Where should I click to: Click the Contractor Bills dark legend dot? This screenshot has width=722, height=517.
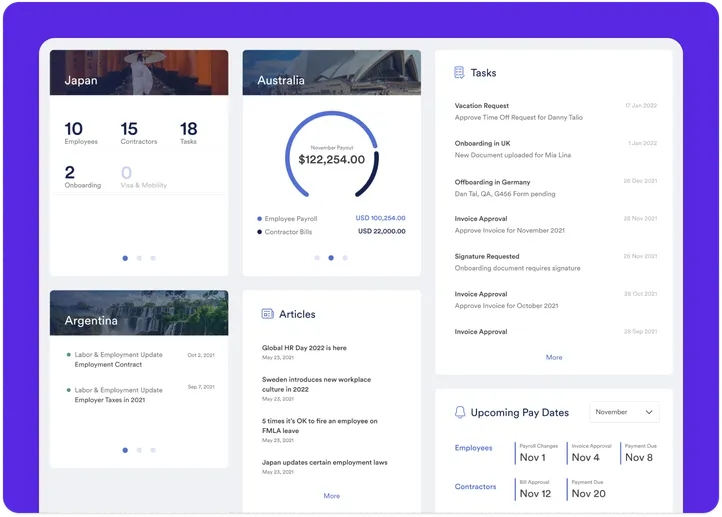260,232
